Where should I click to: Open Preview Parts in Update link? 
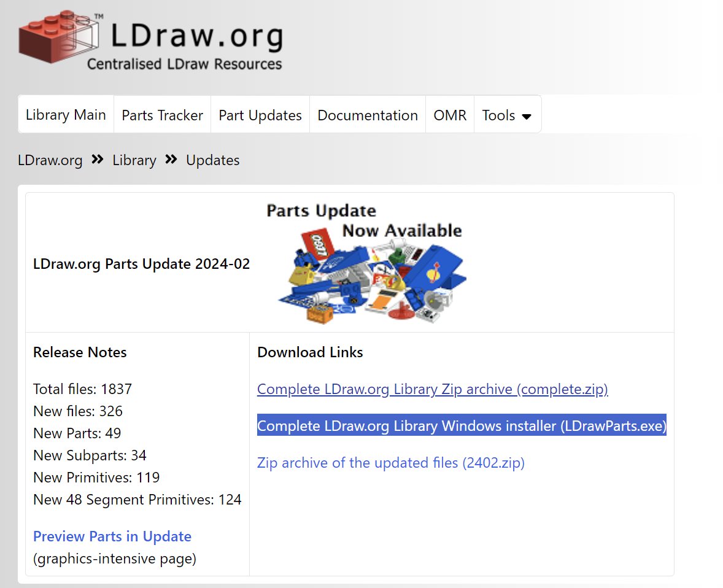(112, 536)
